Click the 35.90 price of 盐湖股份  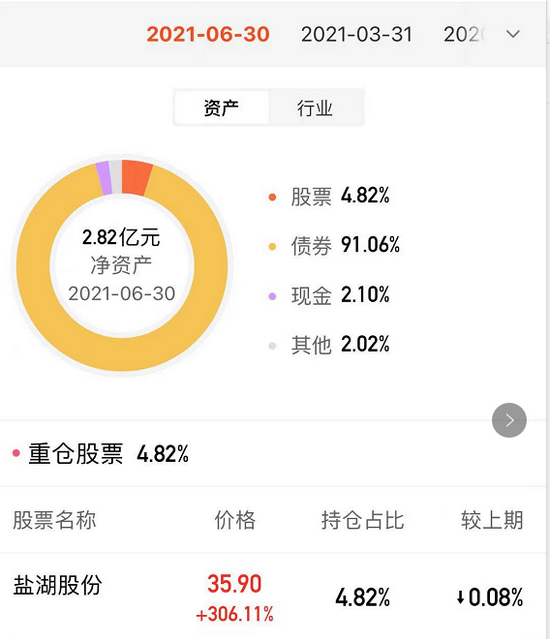(x=234, y=584)
